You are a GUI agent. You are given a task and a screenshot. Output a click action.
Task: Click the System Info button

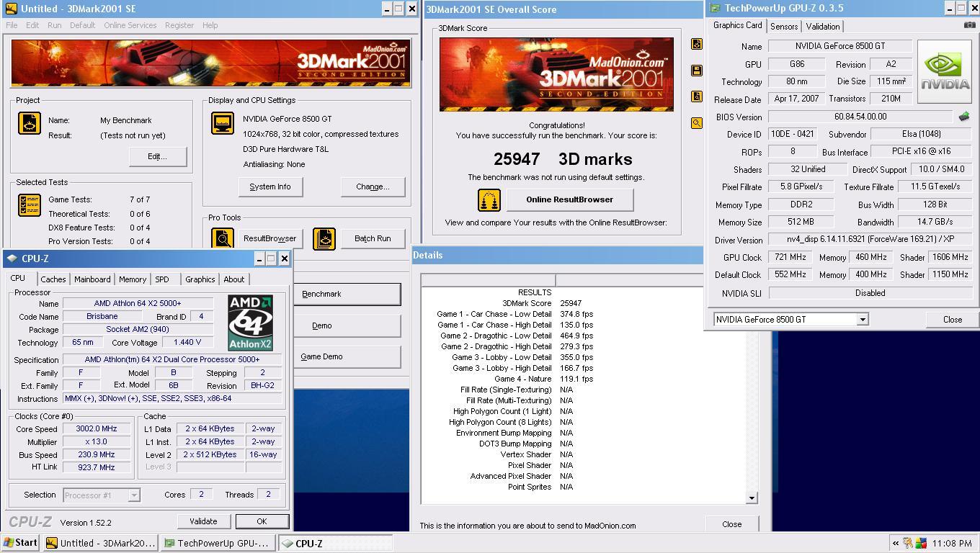[270, 186]
